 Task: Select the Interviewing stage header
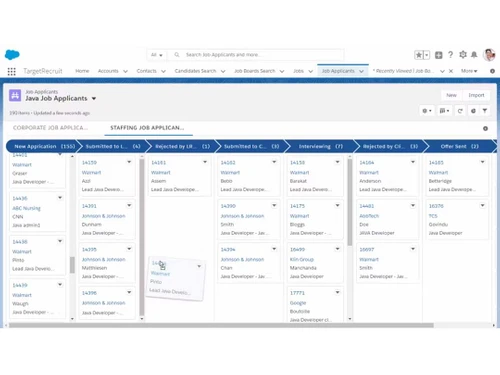(x=320, y=146)
